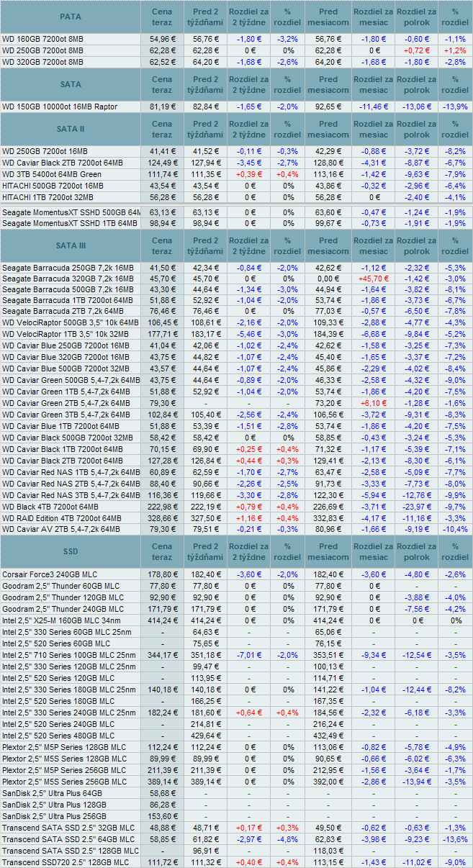Select WD 150GB 10000ot 16MB Raptor name
The height and width of the screenshot is (868, 473).
point(60,107)
